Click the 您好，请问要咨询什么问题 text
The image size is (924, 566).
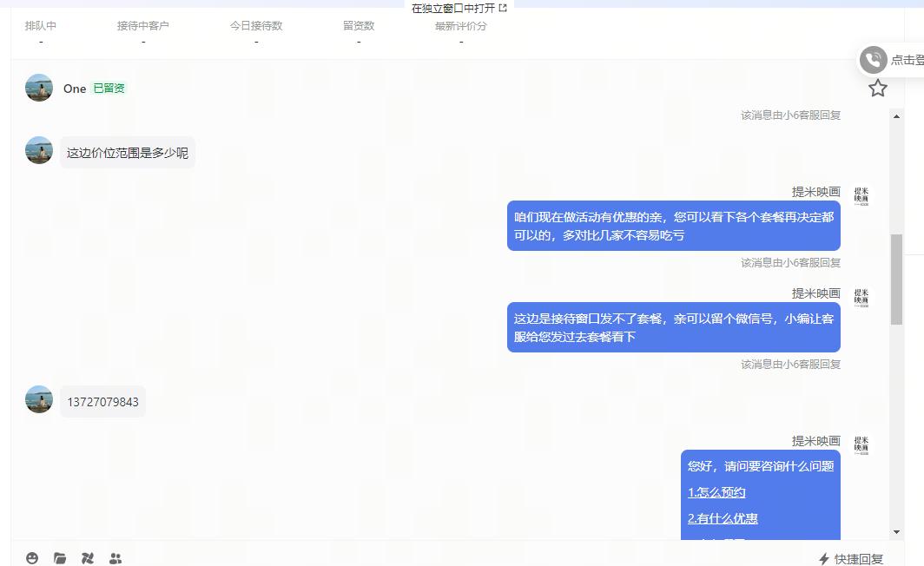pos(760,466)
